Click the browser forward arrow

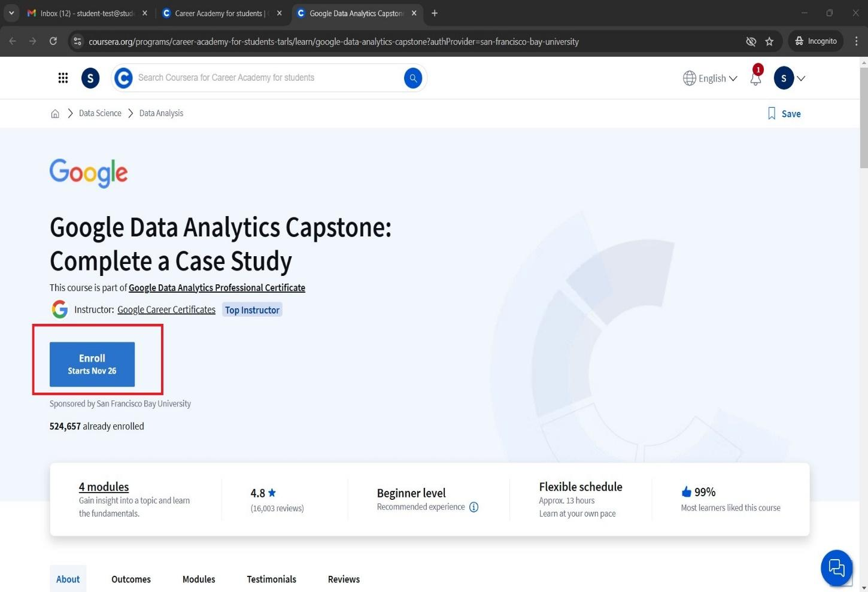[33, 41]
